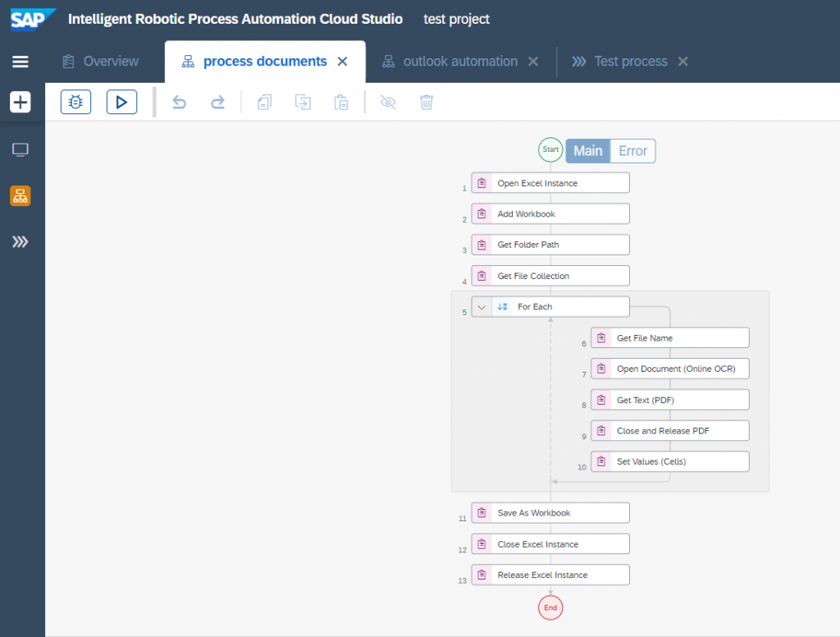The image size is (840, 637).
Task: Click the Get File Collection activity icon
Action: tap(482, 276)
